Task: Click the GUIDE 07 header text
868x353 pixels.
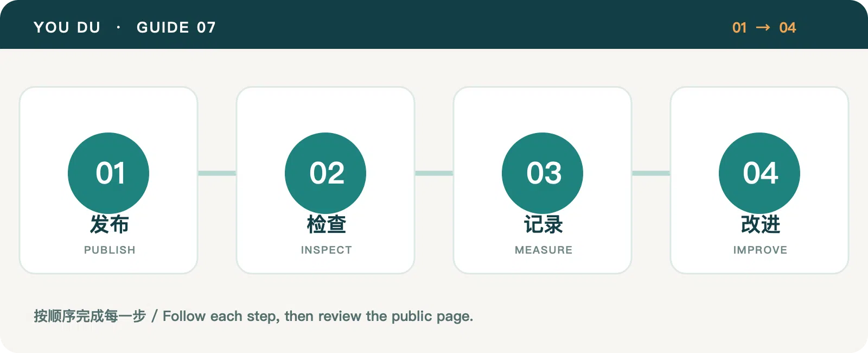Action: pyautogui.click(x=176, y=28)
